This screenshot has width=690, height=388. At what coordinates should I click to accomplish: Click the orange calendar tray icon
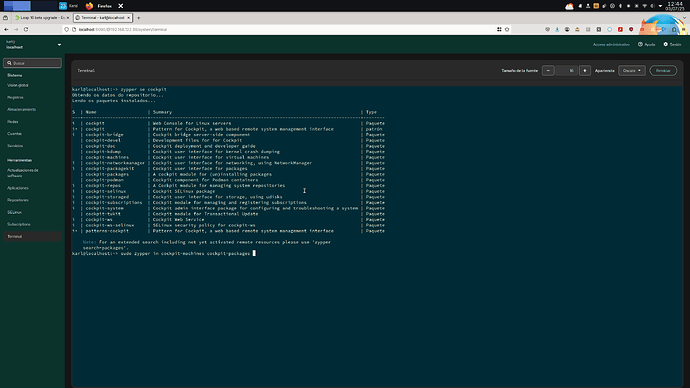(596, 6)
